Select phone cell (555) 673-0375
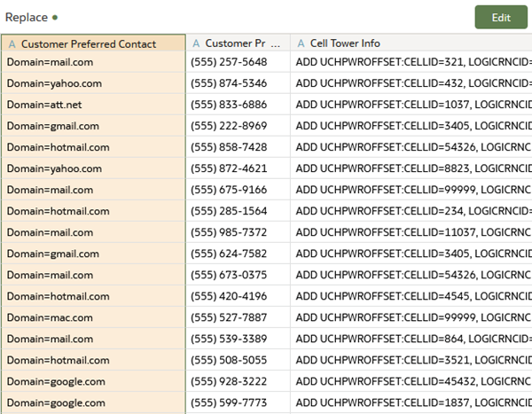This screenshot has height=414, width=532. click(x=239, y=275)
